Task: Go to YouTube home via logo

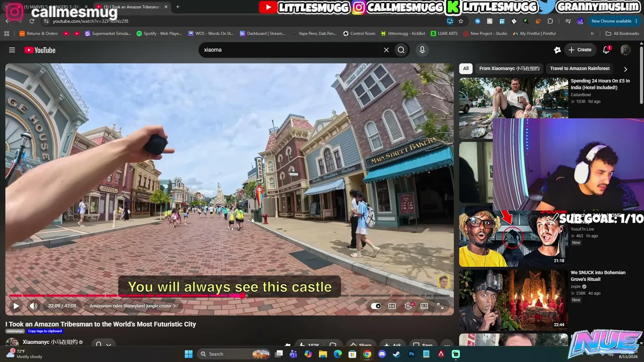Action: [x=40, y=50]
